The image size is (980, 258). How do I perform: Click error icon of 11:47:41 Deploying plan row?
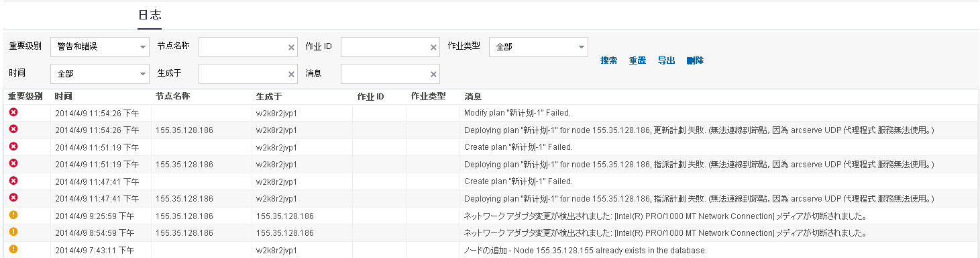point(13,198)
